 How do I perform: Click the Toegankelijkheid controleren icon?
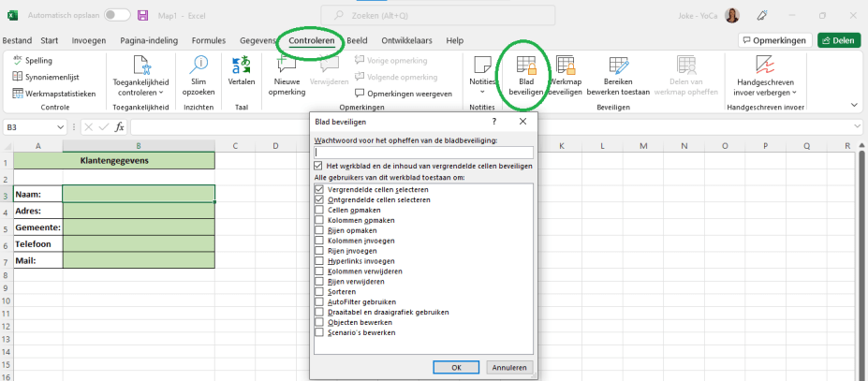pyautogui.click(x=140, y=66)
